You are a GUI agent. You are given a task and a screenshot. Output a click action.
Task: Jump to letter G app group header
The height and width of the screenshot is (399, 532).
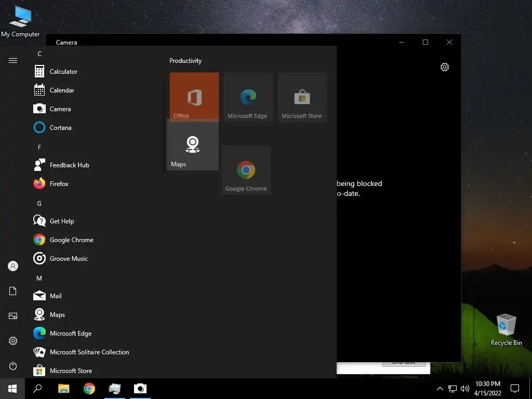click(x=39, y=204)
